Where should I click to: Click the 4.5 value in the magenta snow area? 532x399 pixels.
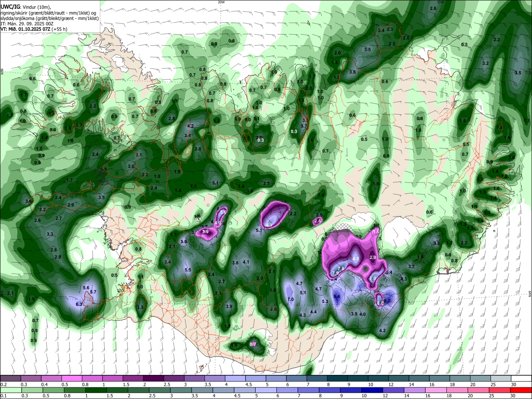(356, 259)
